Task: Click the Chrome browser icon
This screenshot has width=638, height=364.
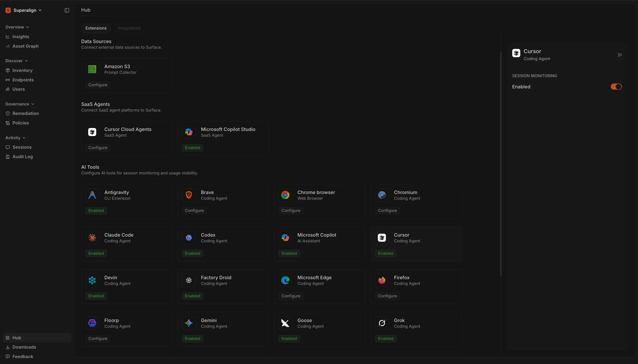Action: [x=285, y=195]
